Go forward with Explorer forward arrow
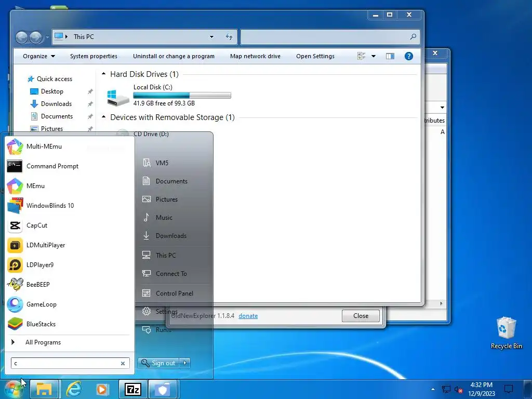 point(36,37)
